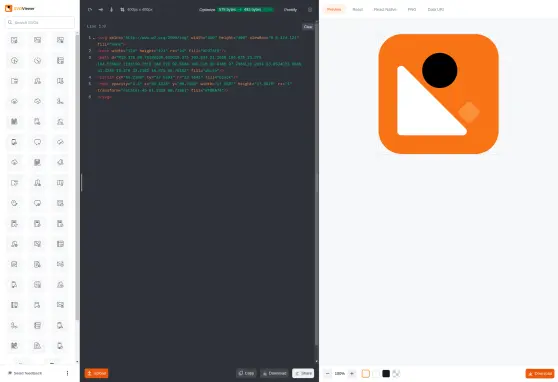Click the icon library sidebar scrollbar
The height and width of the screenshot is (382, 558).
(77, 177)
